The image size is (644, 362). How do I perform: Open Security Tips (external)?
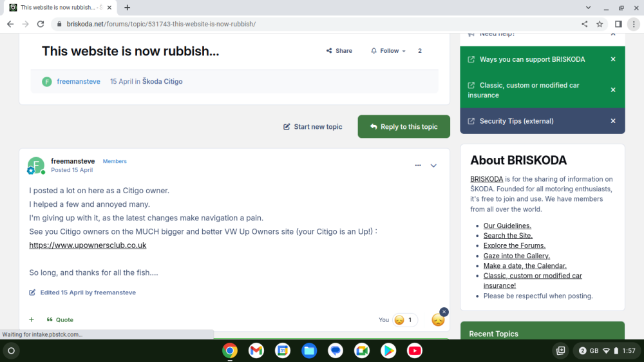pos(516,121)
